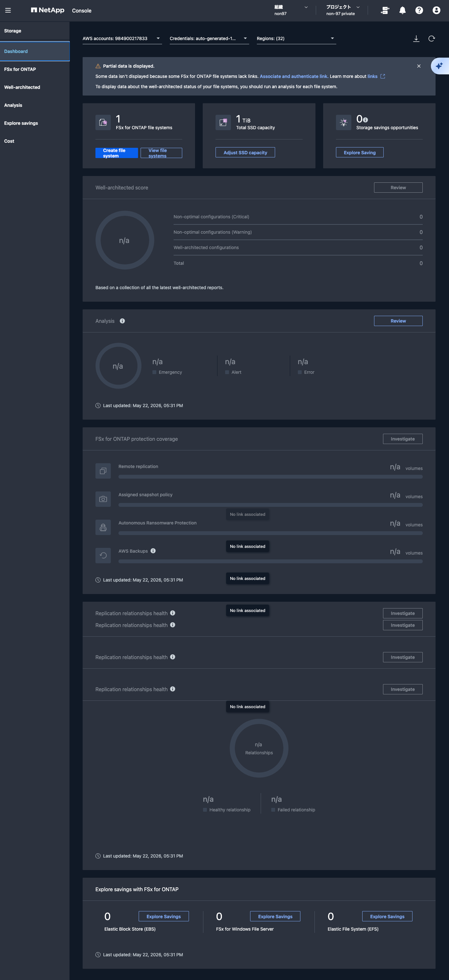Open FSx for ONTAP in sidebar
This screenshot has height=980, width=449.
pos(35,69)
